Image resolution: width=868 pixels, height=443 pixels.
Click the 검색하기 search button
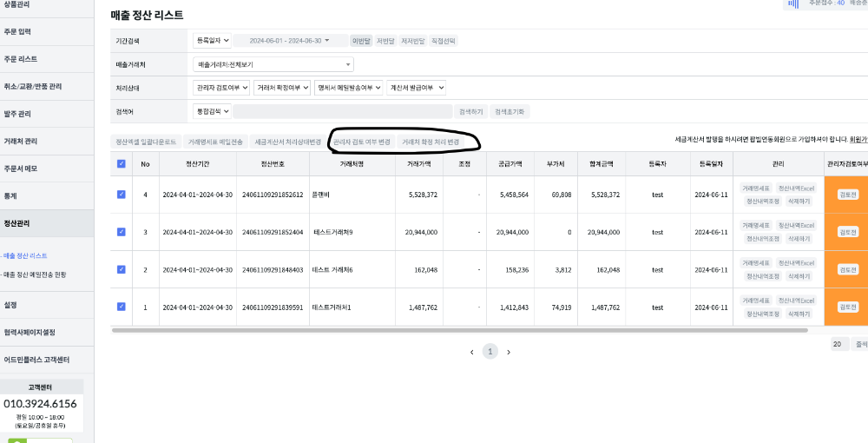pos(471,111)
